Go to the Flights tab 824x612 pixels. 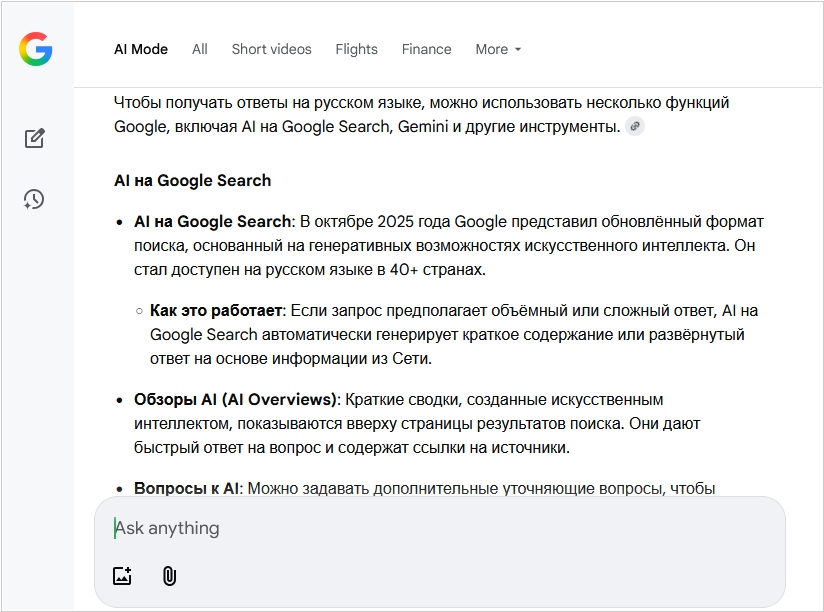click(x=356, y=49)
